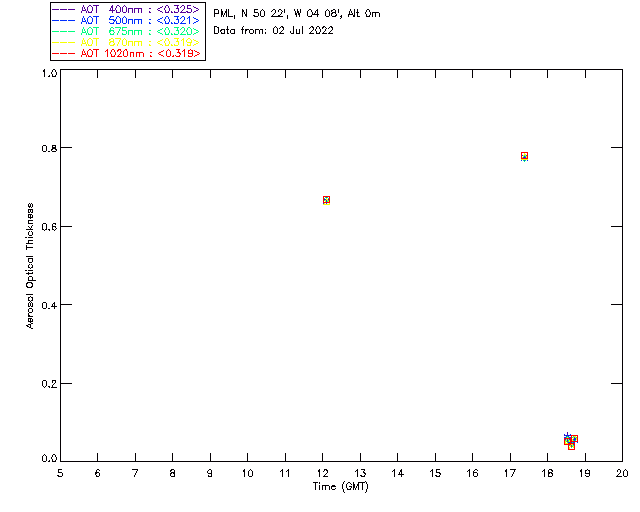Click x-axis tick label 9
This screenshot has width=640, height=512.
pyautogui.click(x=210, y=473)
